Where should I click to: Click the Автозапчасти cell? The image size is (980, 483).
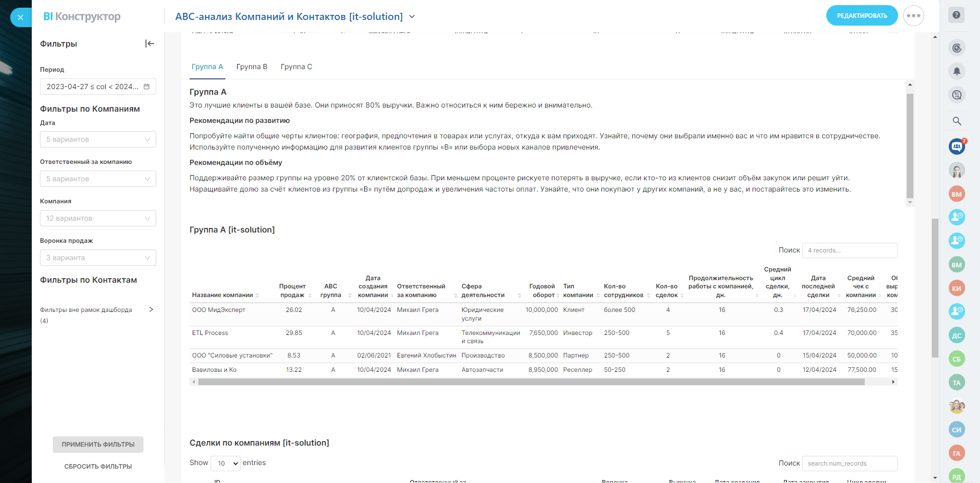(x=482, y=370)
